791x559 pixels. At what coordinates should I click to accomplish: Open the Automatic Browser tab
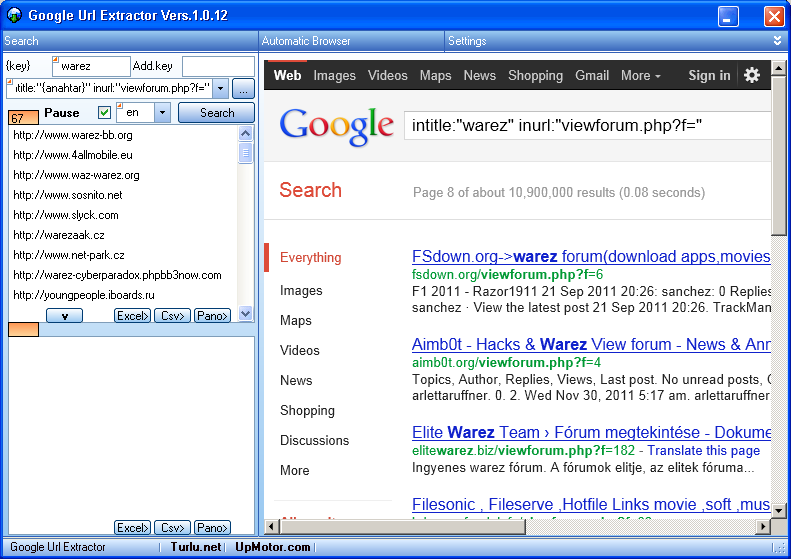click(306, 41)
